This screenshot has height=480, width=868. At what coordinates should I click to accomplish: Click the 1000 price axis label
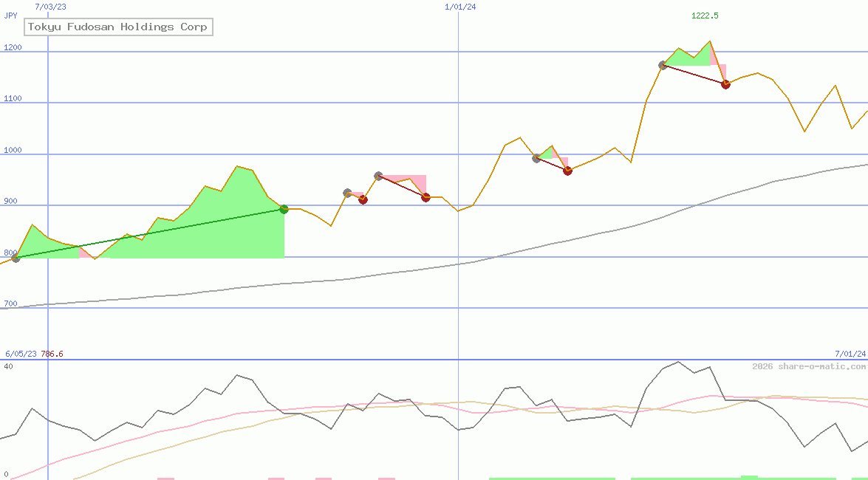coord(13,150)
